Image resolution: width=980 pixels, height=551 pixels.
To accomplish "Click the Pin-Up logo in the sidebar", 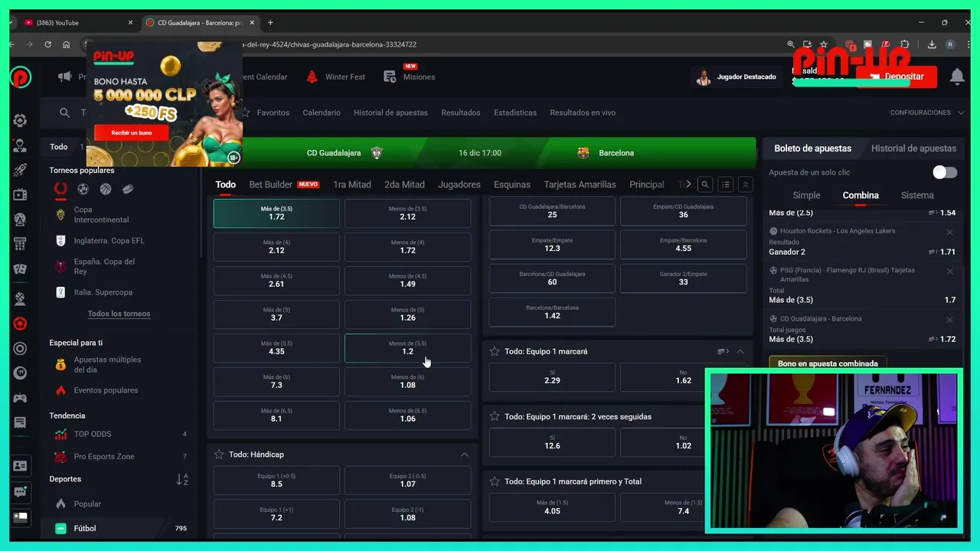I will click(x=21, y=77).
